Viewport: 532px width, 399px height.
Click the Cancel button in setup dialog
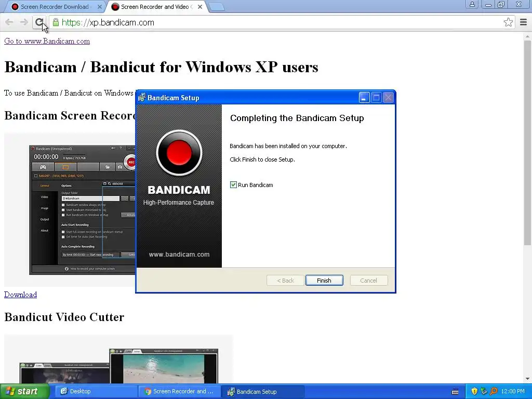click(x=368, y=280)
